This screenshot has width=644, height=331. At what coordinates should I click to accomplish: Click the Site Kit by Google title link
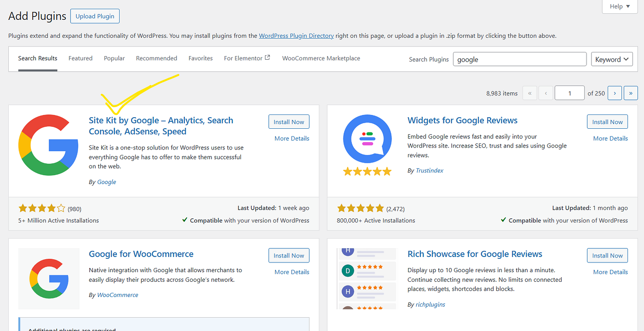[161, 126]
